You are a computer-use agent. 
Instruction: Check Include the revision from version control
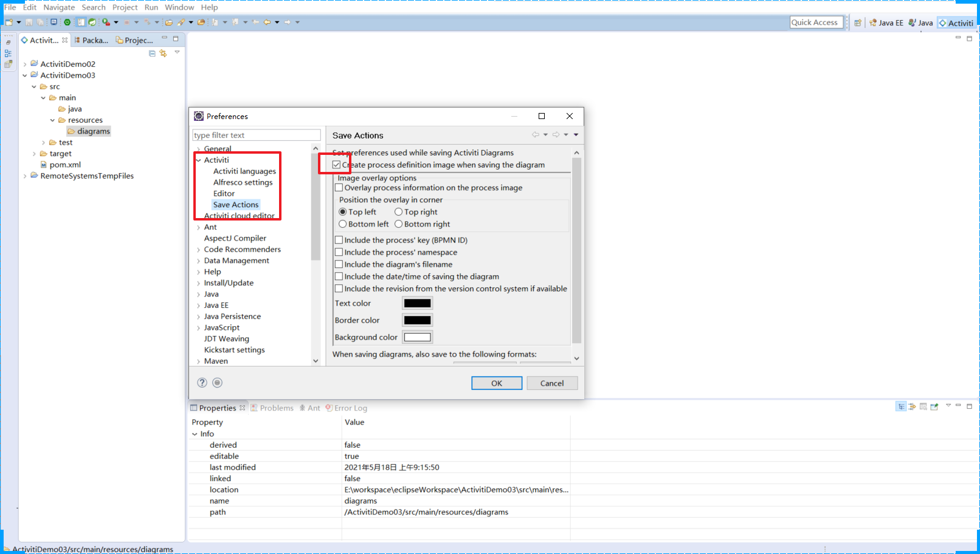[339, 289]
